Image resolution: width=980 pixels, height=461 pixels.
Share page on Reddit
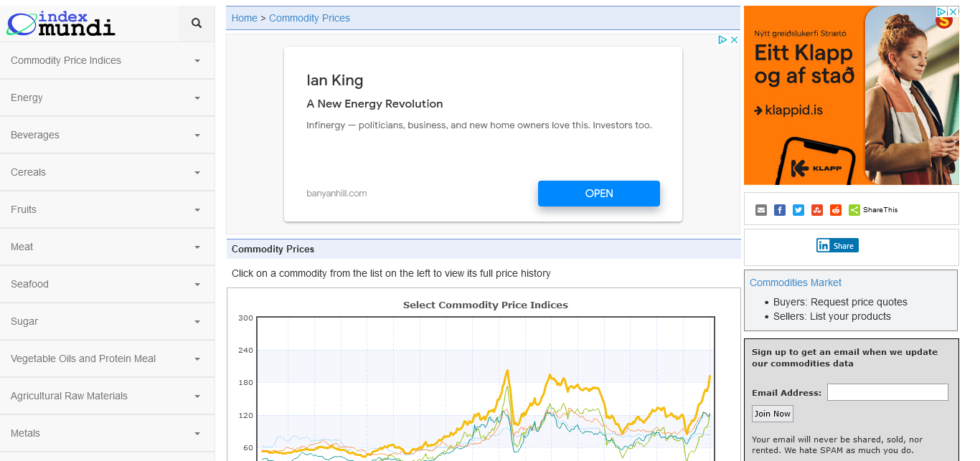[836, 210]
